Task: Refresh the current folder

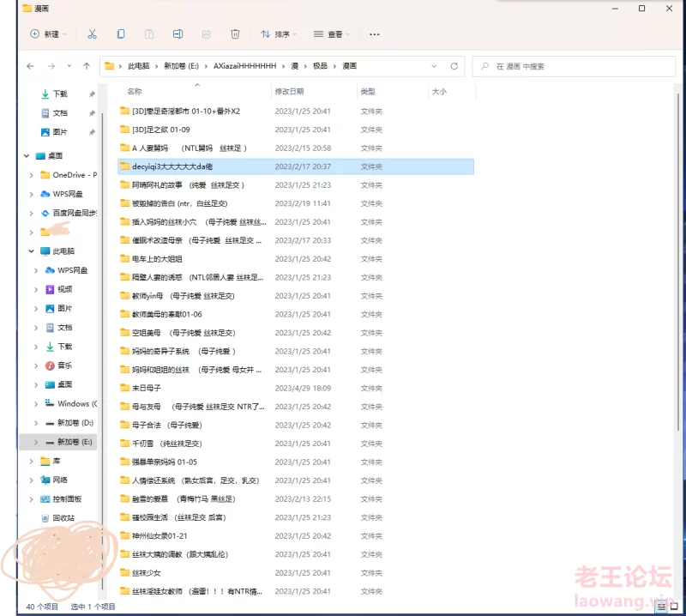Action: 454,66
